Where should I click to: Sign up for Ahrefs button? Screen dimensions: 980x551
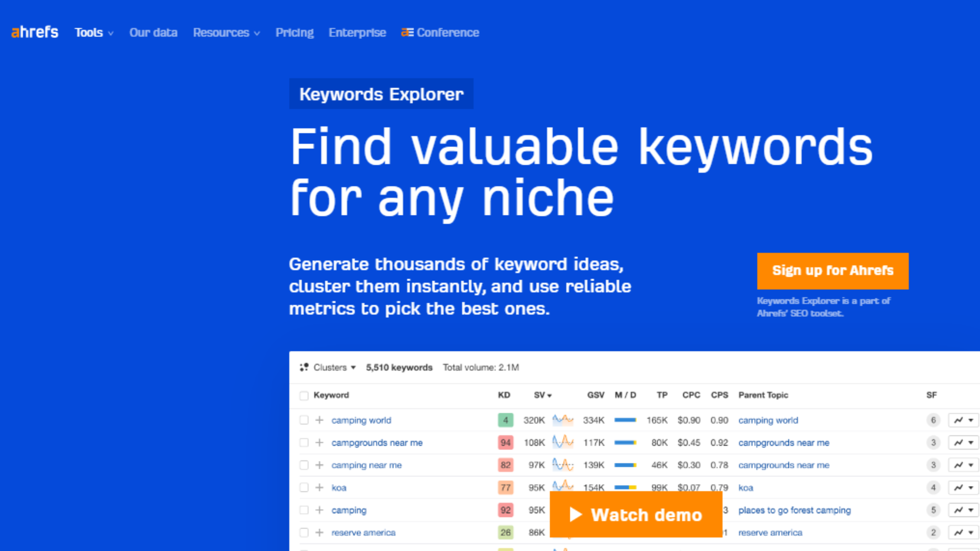coord(833,270)
